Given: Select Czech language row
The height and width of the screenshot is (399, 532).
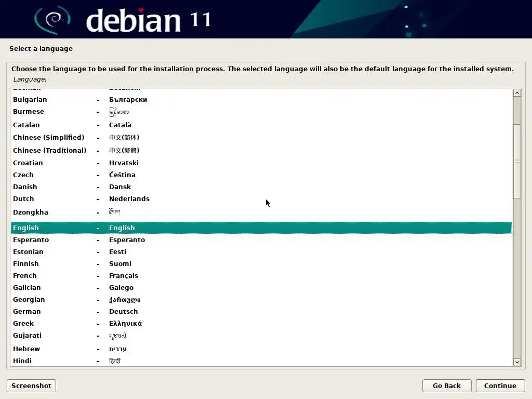Looking at the screenshot, I should click(261, 175).
